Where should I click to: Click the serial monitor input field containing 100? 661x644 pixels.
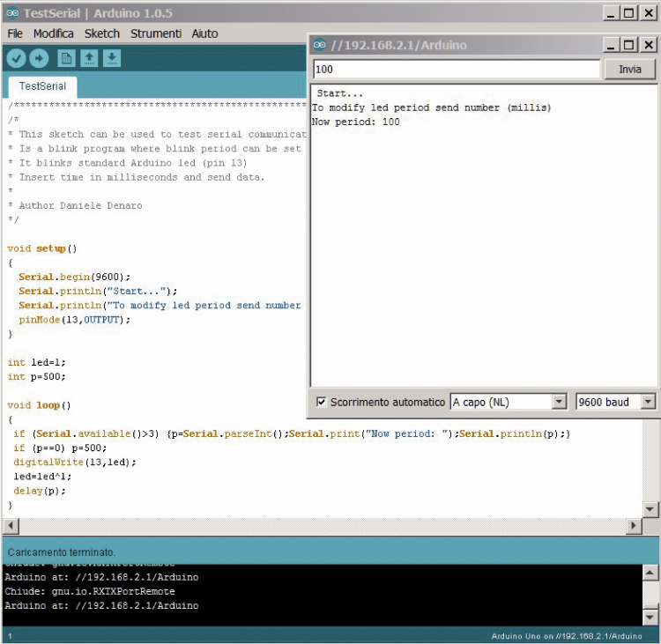457,69
